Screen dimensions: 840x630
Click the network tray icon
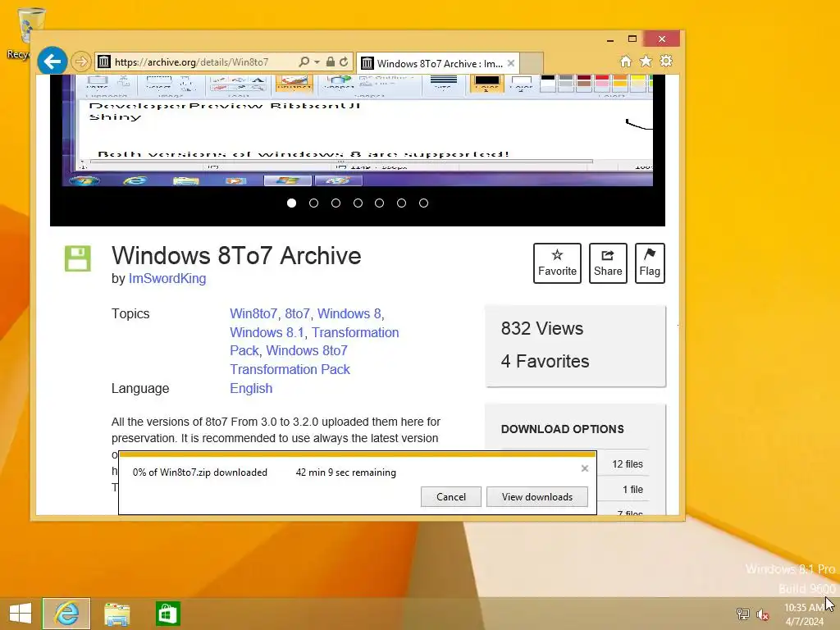[743, 614]
